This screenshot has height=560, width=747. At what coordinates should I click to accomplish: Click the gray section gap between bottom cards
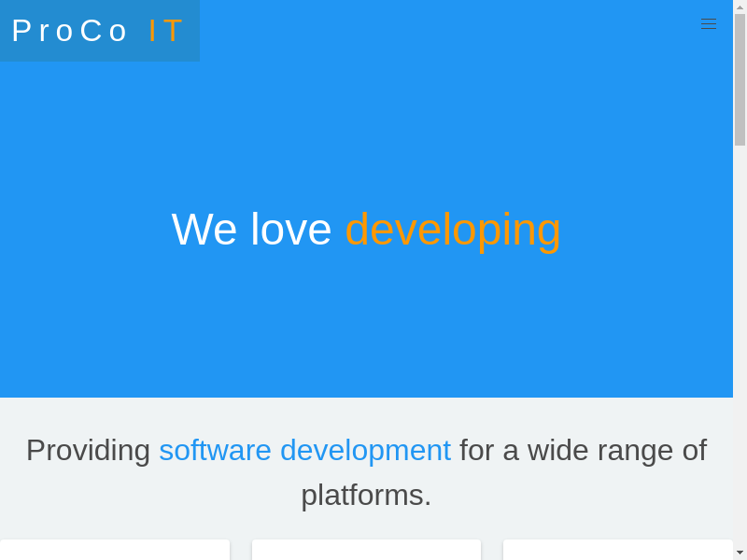click(241, 550)
